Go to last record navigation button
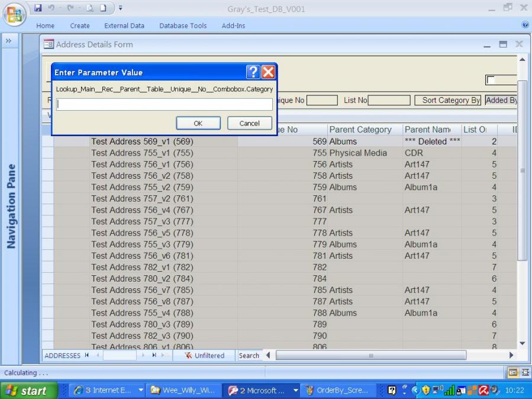This screenshot has width=532, height=399. click(x=154, y=355)
